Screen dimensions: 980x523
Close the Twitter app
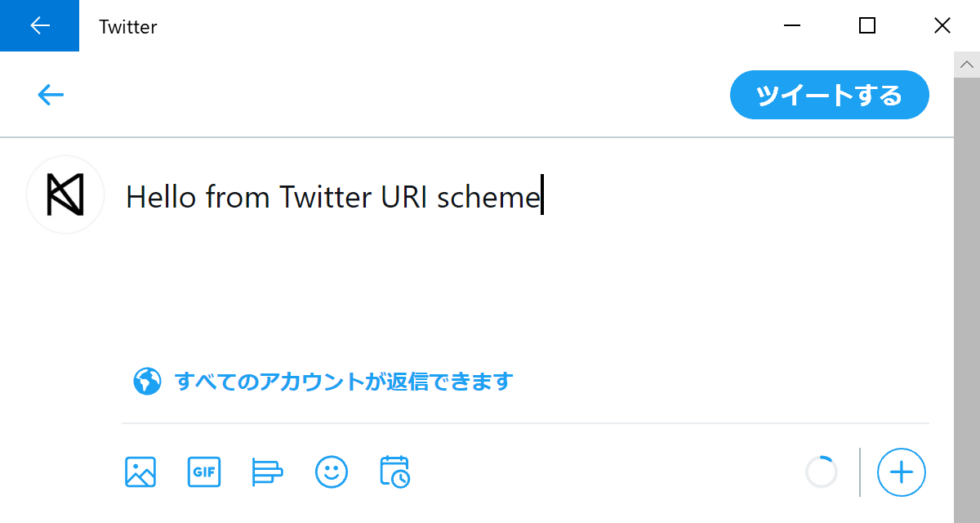point(942,25)
